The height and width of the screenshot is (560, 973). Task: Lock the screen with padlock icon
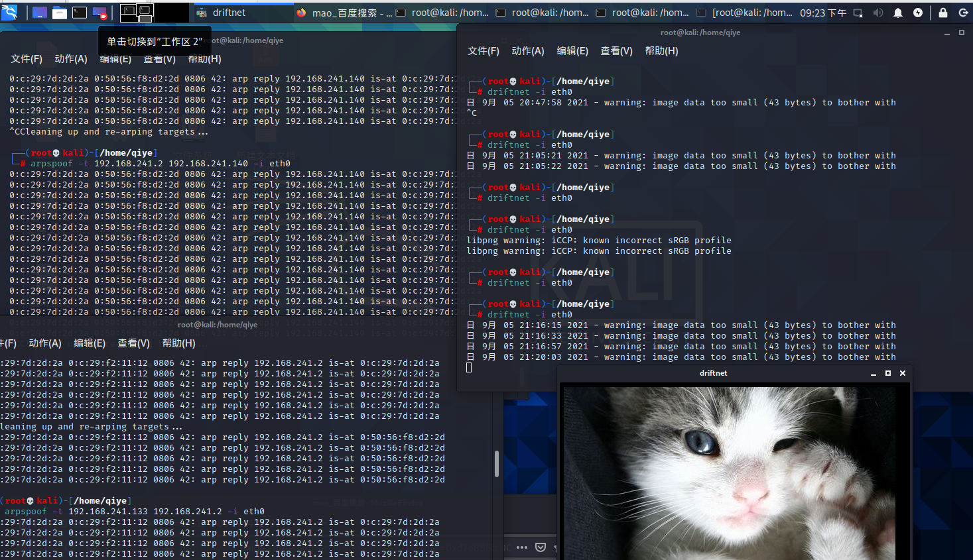coord(943,13)
